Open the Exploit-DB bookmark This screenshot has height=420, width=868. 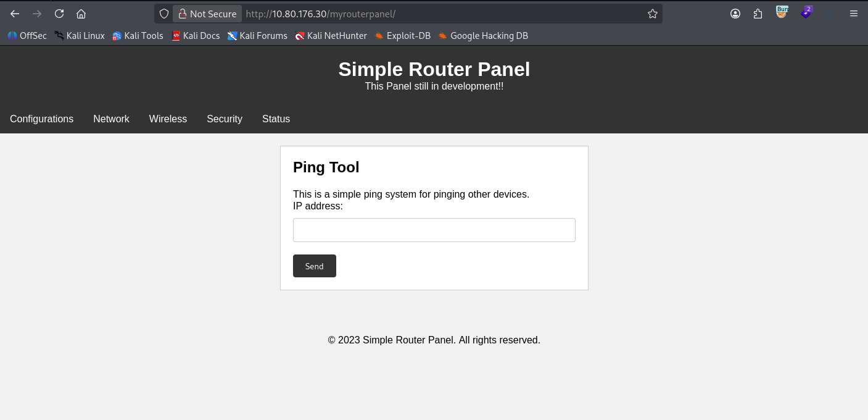(403, 36)
